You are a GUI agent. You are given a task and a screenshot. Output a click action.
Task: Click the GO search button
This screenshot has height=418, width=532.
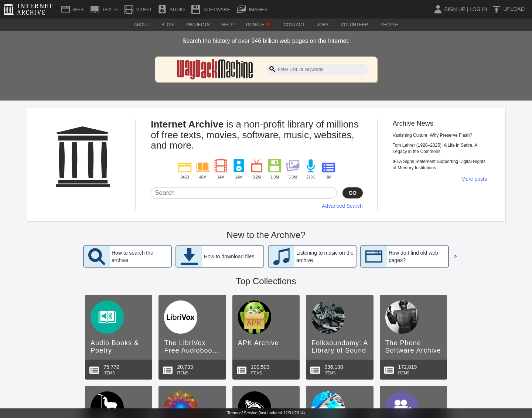352,193
